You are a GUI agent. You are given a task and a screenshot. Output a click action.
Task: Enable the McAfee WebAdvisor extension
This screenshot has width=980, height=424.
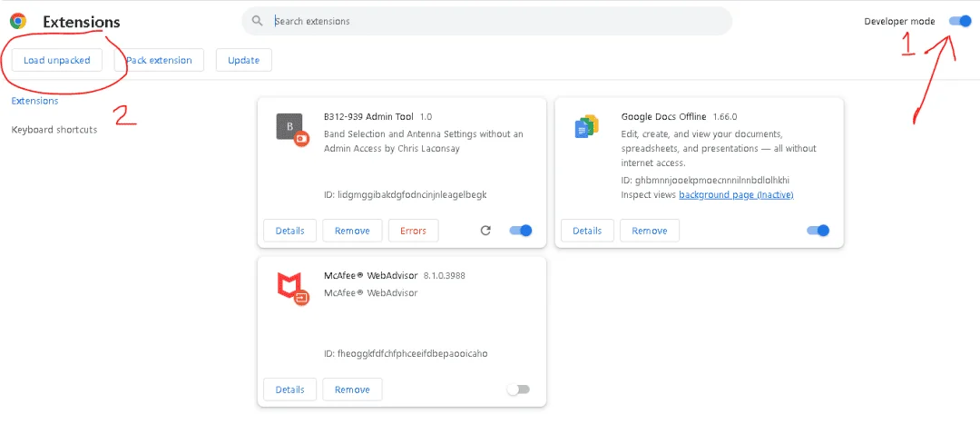[x=519, y=389]
